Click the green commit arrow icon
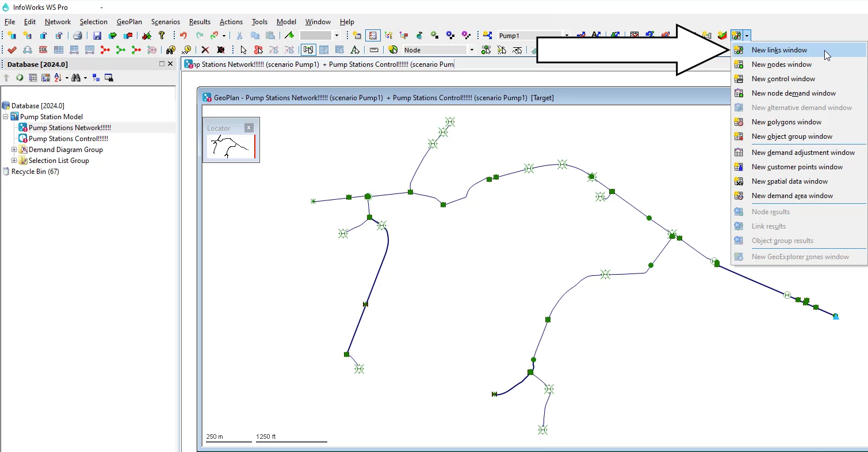Screen dimensions: 868x452 [112, 35]
